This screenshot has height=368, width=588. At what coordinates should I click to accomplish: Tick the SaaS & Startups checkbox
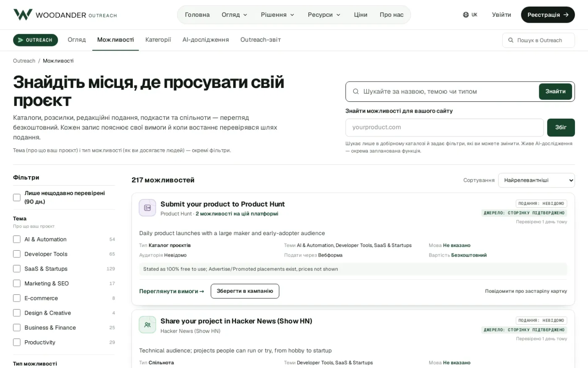[17, 269]
